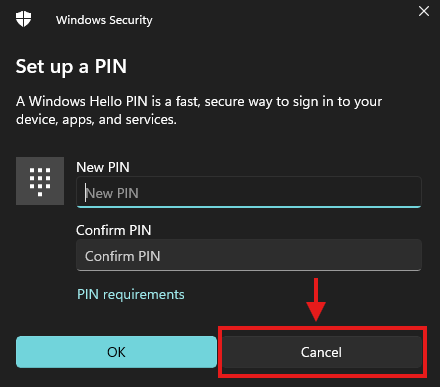Image resolution: width=440 pixels, height=387 pixels.
Task: Click the Set up a PIN heading
Action: 71,66
